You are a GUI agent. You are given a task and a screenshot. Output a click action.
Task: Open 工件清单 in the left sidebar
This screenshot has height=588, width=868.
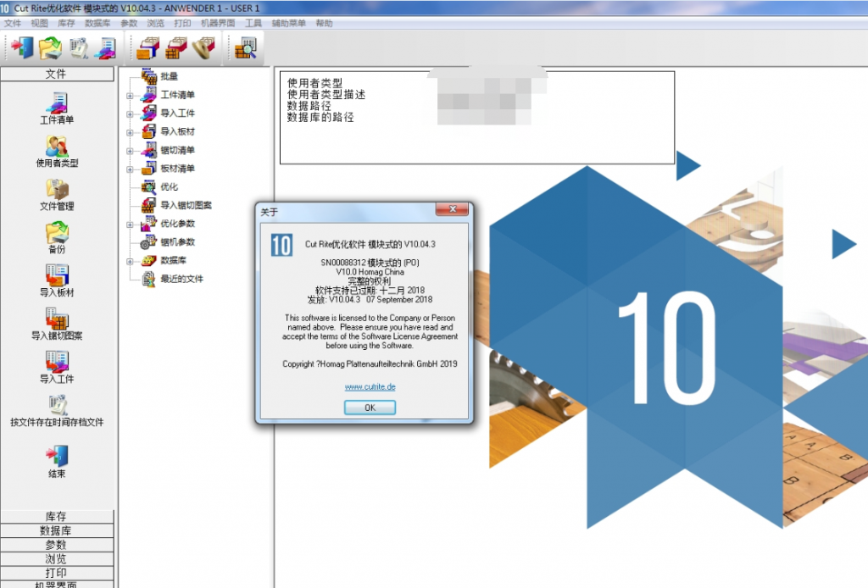(57, 107)
